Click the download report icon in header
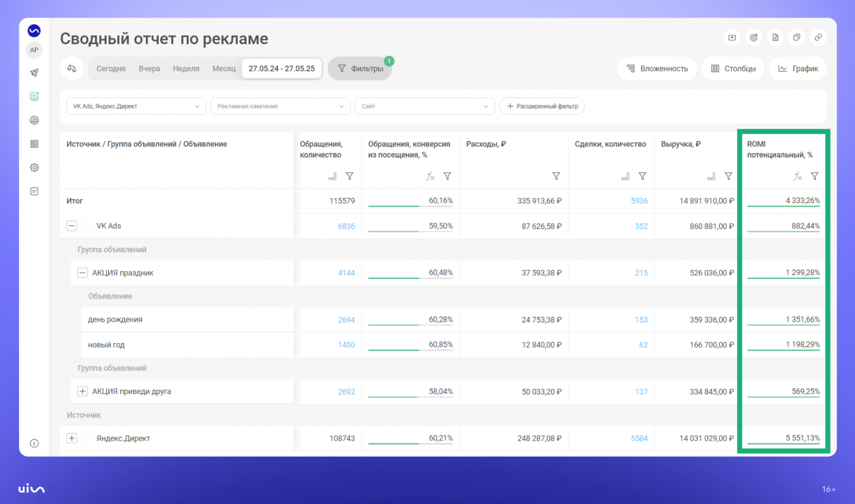This screenshot has width=855, height=504. [x=732, y=37]
